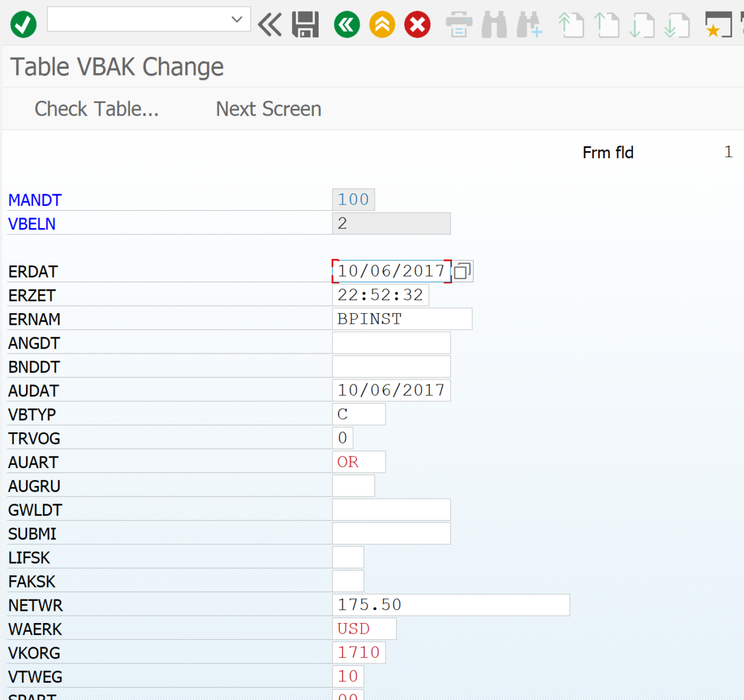744x700 pixels.
Task: Click the Print icon
Action: (x=459, y=25)
